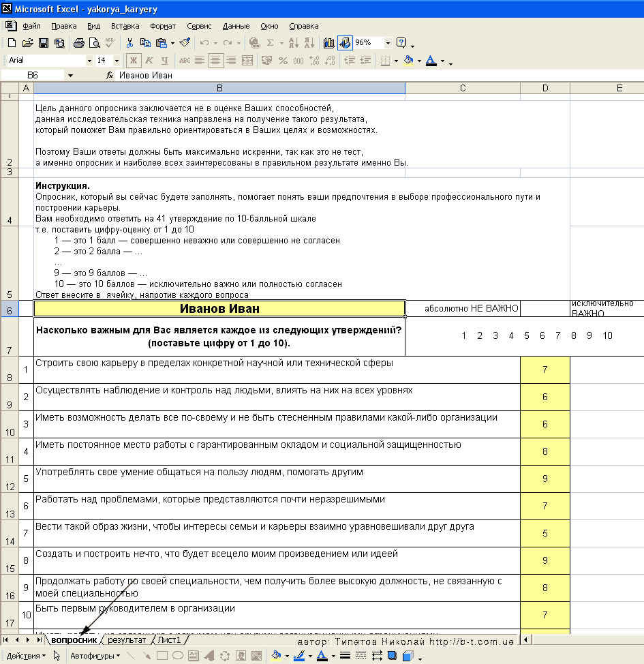The height and width of the screenshot is (664, 644).
Task: Select column D header
Action: pyautogui.click(x=545, y=88)
